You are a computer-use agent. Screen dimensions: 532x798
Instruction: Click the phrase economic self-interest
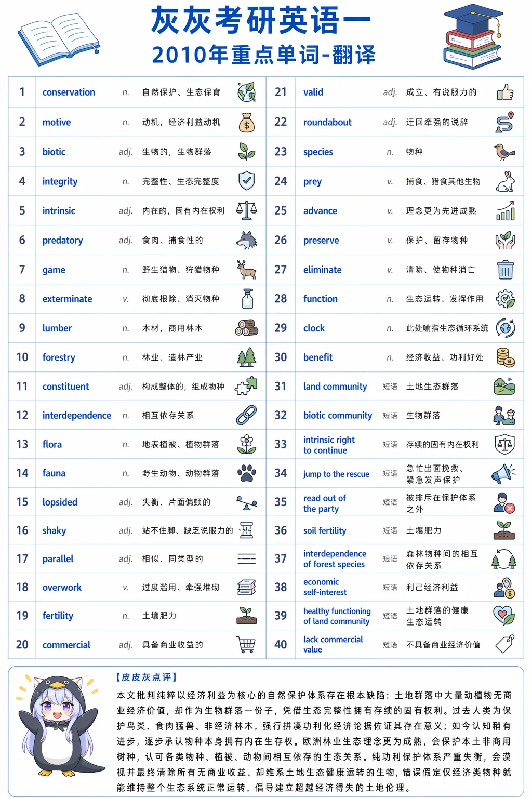(325, 587)
